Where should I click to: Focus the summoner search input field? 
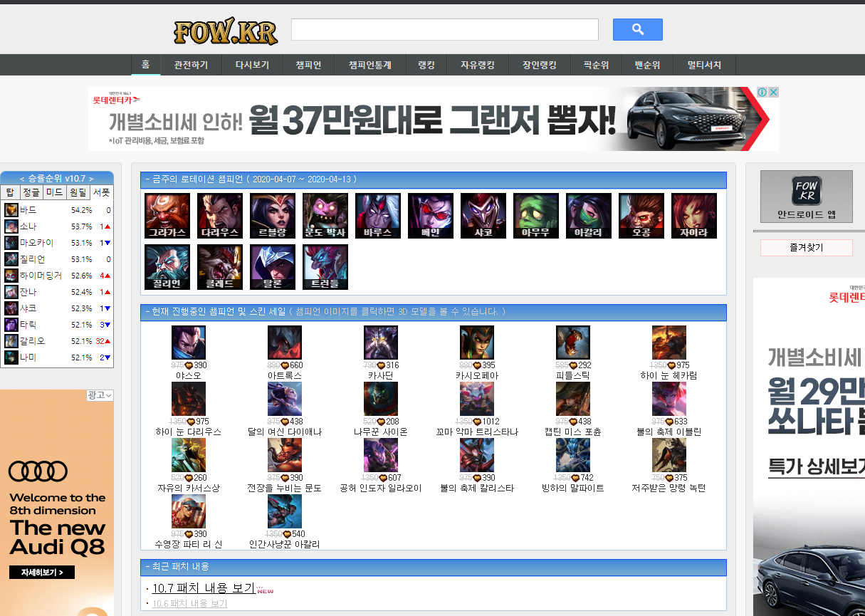tap(444, 29)
